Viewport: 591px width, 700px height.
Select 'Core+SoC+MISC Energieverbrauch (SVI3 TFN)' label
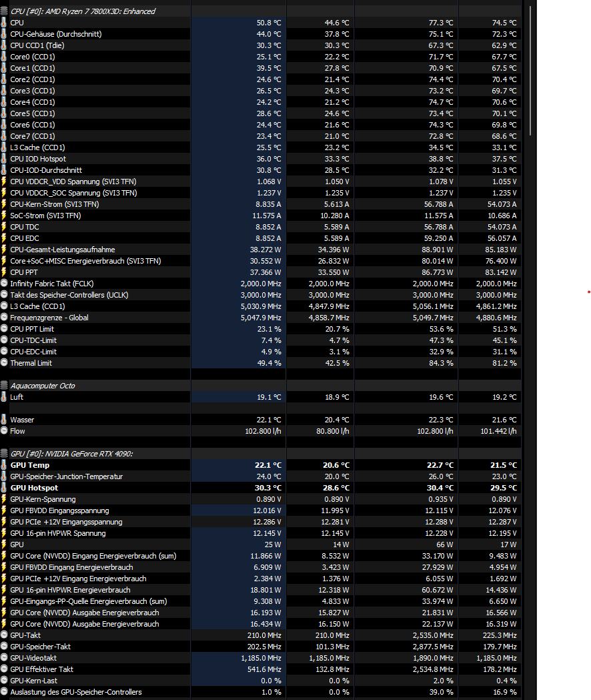click(85, 261)
